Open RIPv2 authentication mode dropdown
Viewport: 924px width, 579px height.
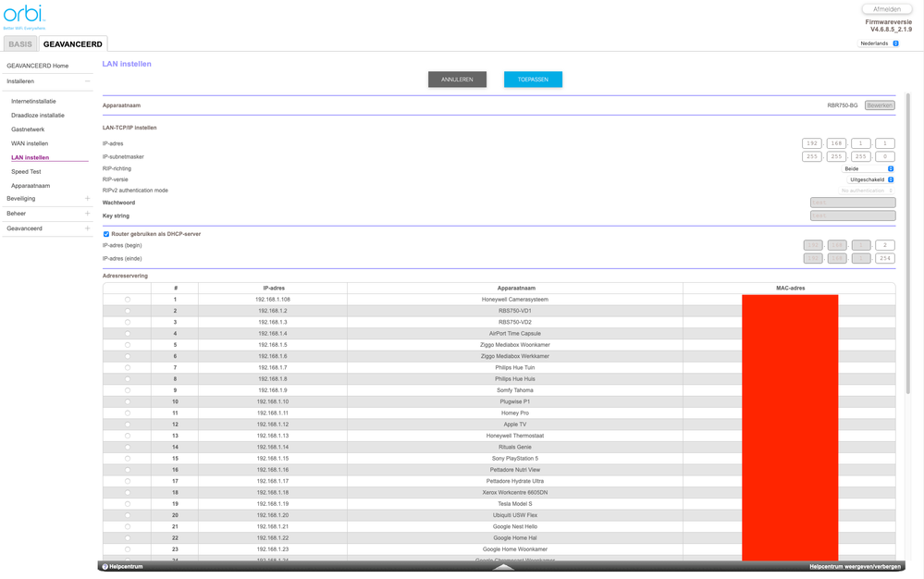867,191
